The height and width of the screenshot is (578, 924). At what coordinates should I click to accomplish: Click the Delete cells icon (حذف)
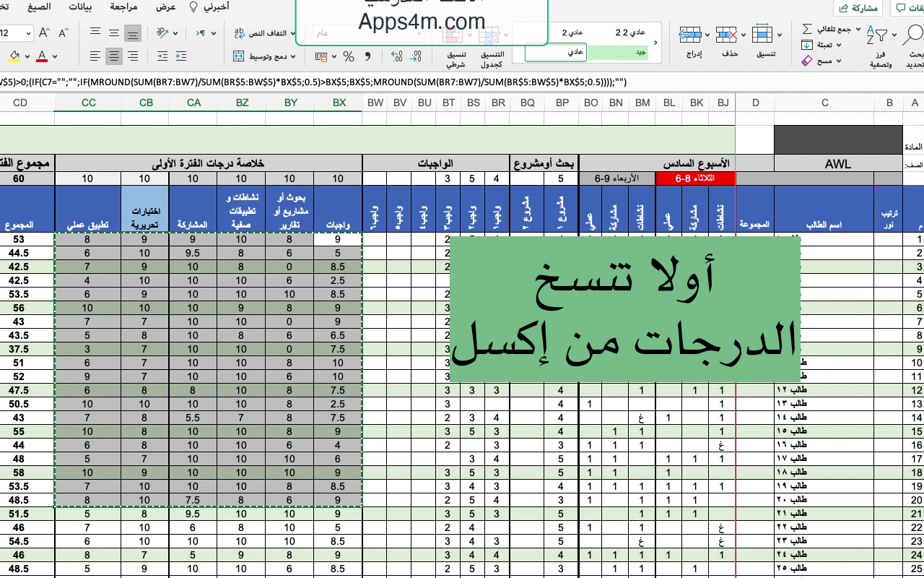click(726, 34)
